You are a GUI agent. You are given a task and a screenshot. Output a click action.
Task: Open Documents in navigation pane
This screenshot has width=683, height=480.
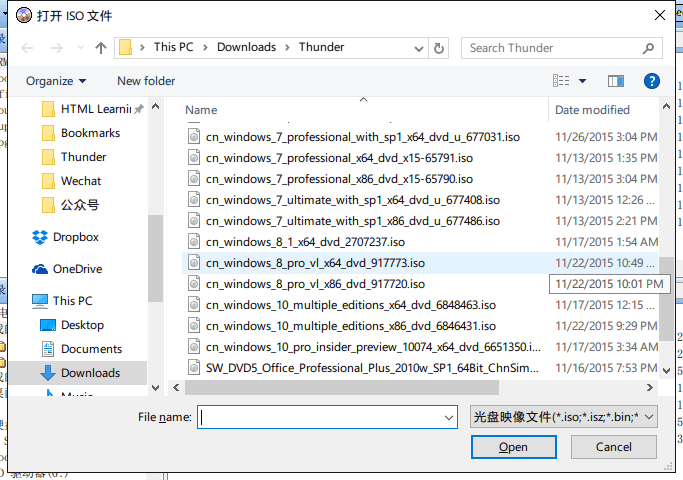coord(81,349)
